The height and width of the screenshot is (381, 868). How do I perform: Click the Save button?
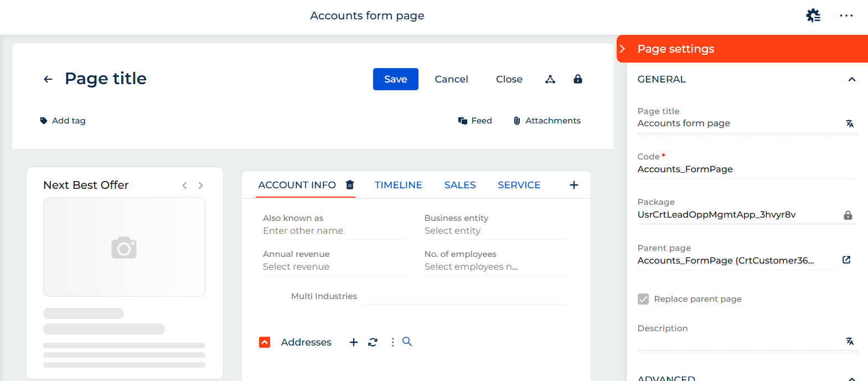coord(396,79)
